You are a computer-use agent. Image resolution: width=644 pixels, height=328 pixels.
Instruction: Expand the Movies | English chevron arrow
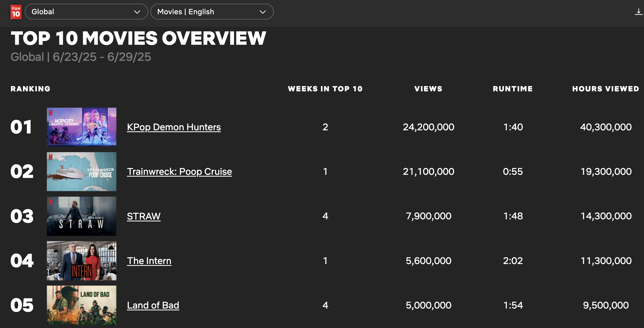(x=262, y=12)
